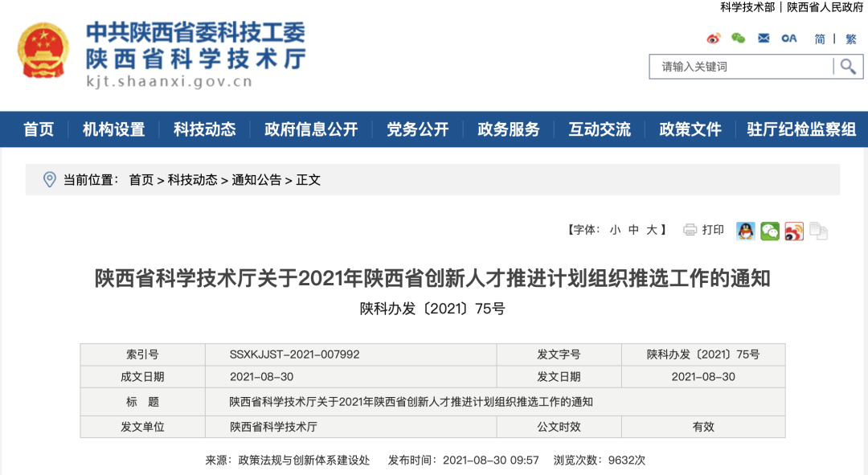Set font size to large 大
This screenshot has height=475, width=868.
pos(652,230)
